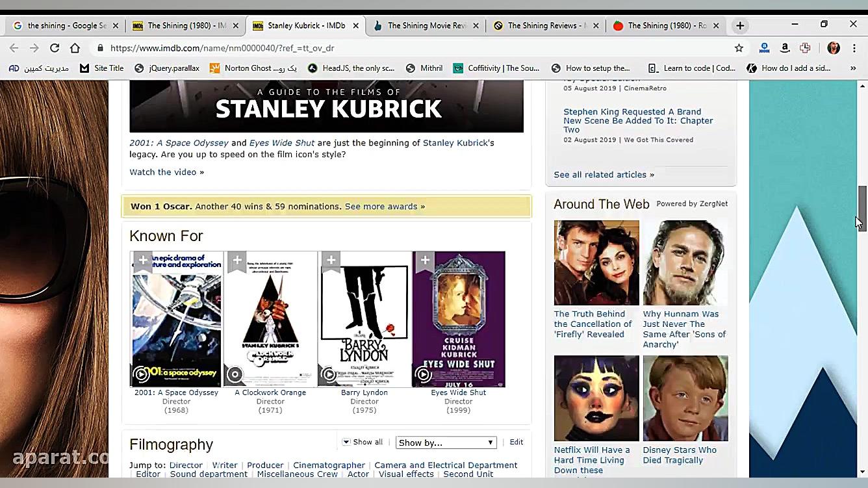Open the Amazon extension

(785, 48)
